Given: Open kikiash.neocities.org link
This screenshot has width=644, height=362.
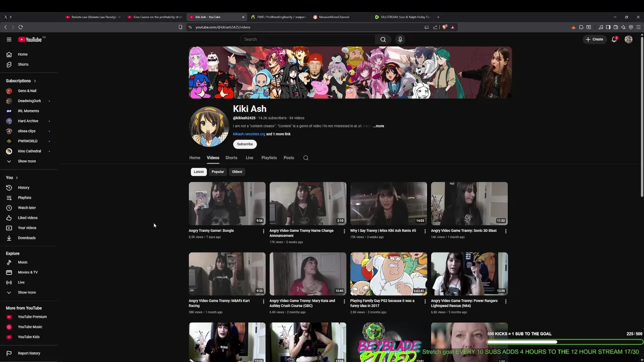Looking at the screenshot, I should (249, 134).
